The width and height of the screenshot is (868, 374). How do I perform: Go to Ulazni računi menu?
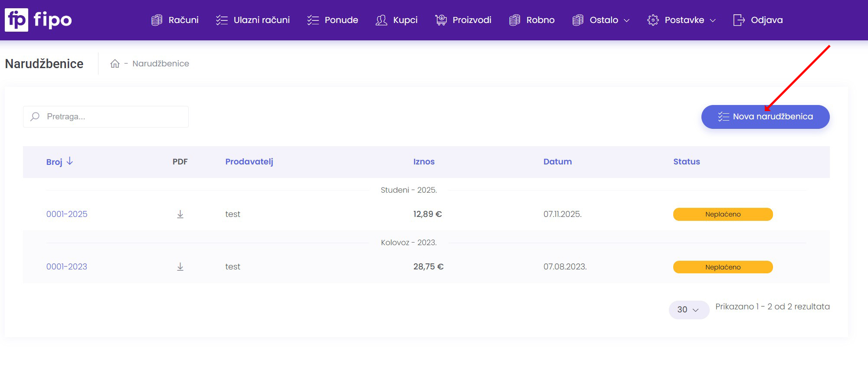point(253,20)
